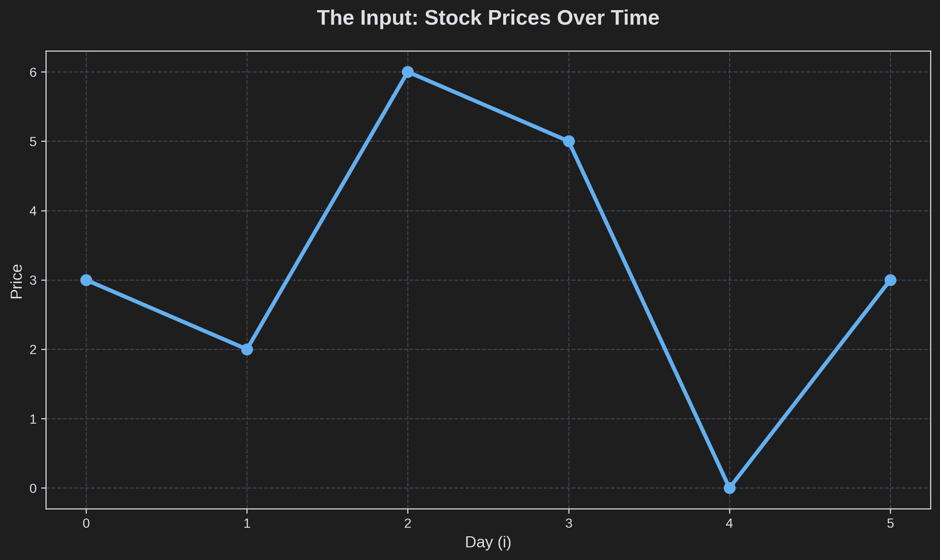Click the x-axis tick label 5
940x560 pixels.
coord(891,524)
